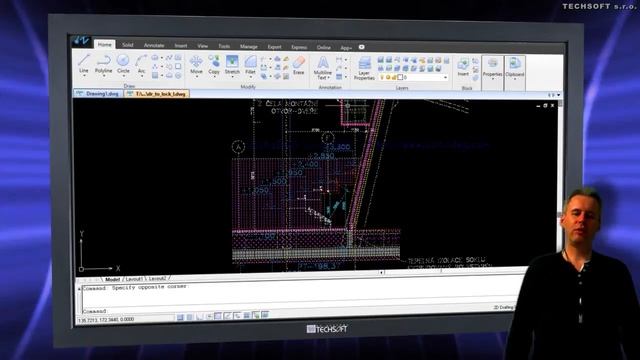Select the rectangle tool in Draw panel

click(x=178, y=66)
